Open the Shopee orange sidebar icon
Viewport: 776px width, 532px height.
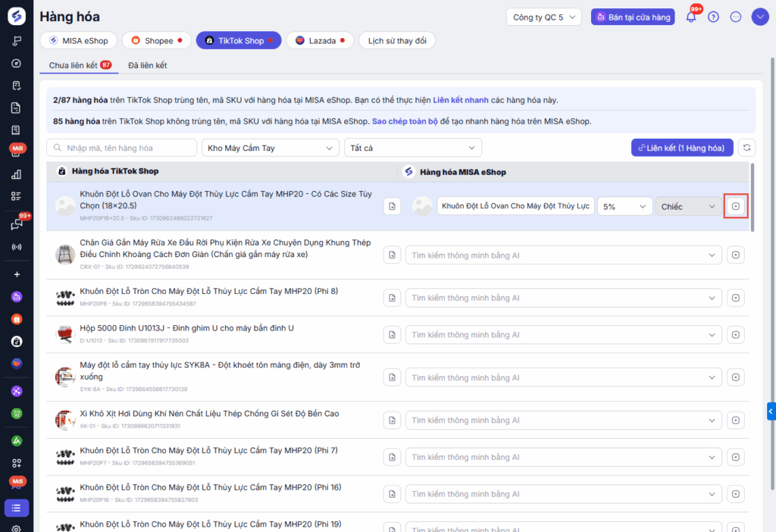click(17, 319)
